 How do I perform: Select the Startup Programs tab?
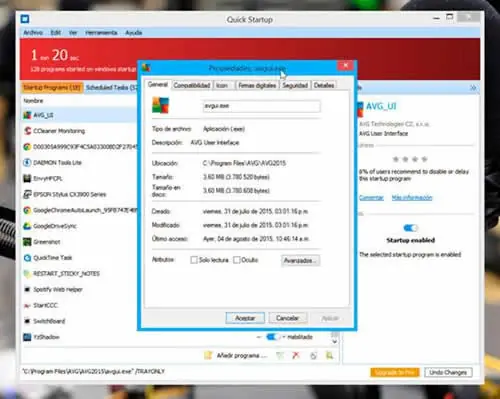[52, 88]
